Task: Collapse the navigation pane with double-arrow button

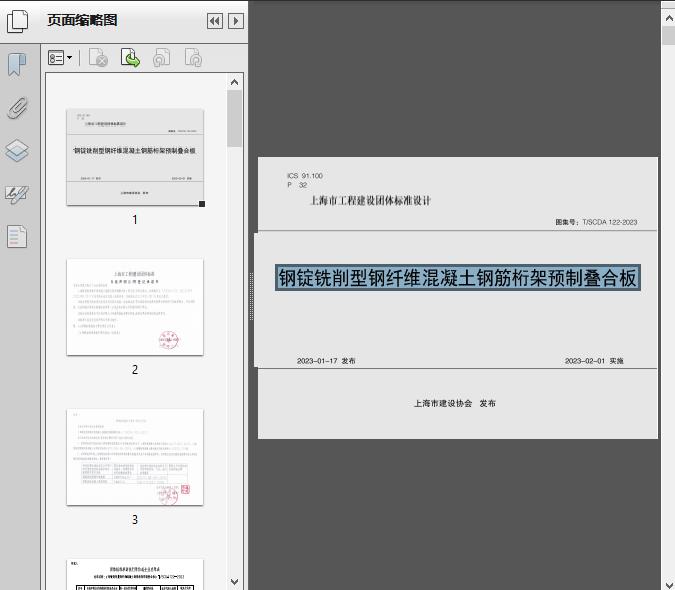Action: pyautogui.click(x=215, y=21)
